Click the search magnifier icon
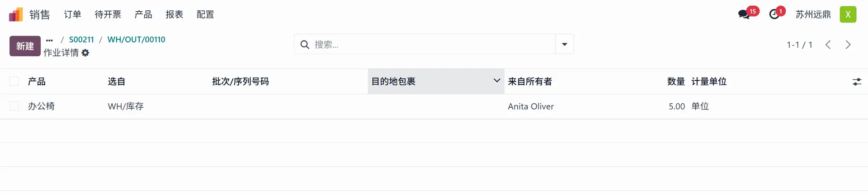The image size is (868, 193). [305, 44]
